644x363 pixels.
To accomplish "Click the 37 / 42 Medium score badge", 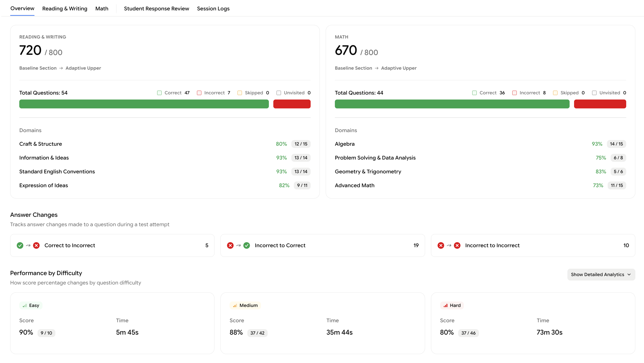I will (x=257, y=333).
